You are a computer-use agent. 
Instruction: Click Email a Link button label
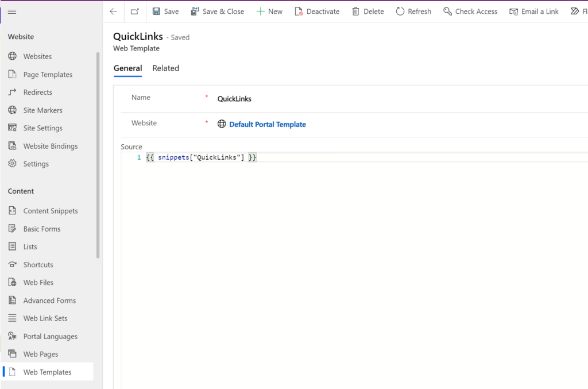(x=540, y=11)
